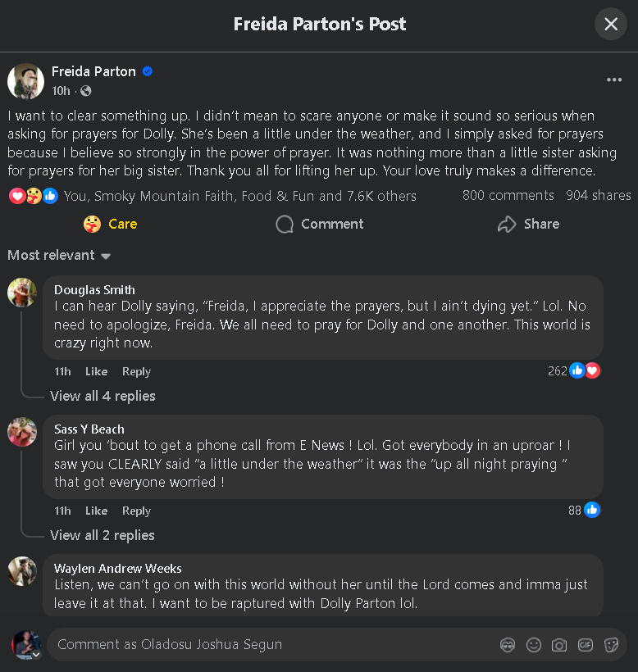This screenshot has height=672, width=638.
Task: Switch profile using avatar arrow beside comment box
Action: 35,654
